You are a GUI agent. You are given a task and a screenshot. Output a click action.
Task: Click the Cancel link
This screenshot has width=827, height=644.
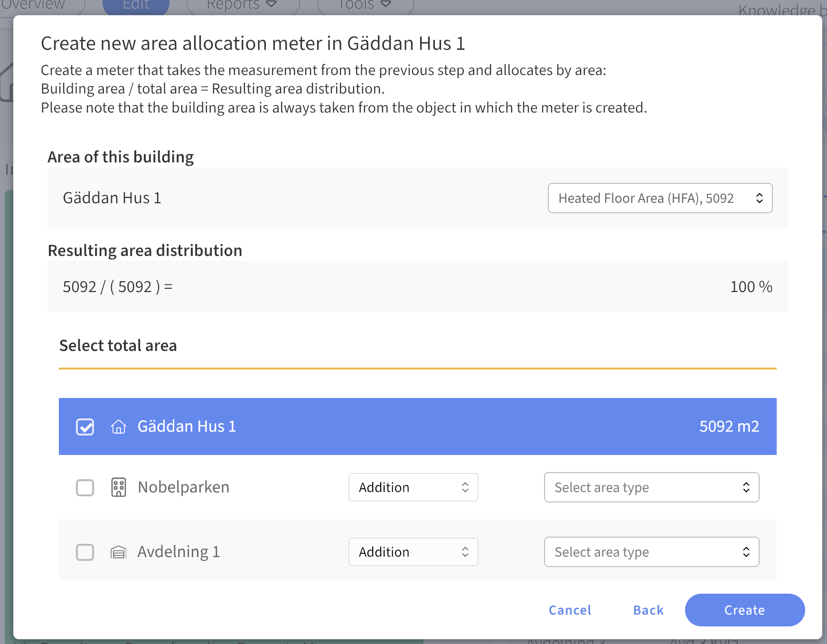570,610
